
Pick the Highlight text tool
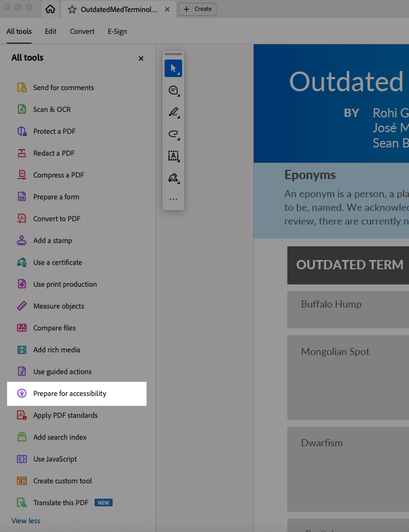click(173, 113)
